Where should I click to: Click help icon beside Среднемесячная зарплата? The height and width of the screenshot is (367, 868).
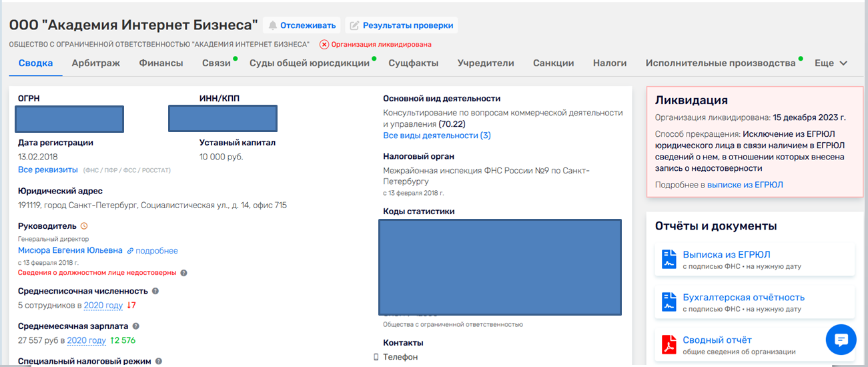pos(135,326)
